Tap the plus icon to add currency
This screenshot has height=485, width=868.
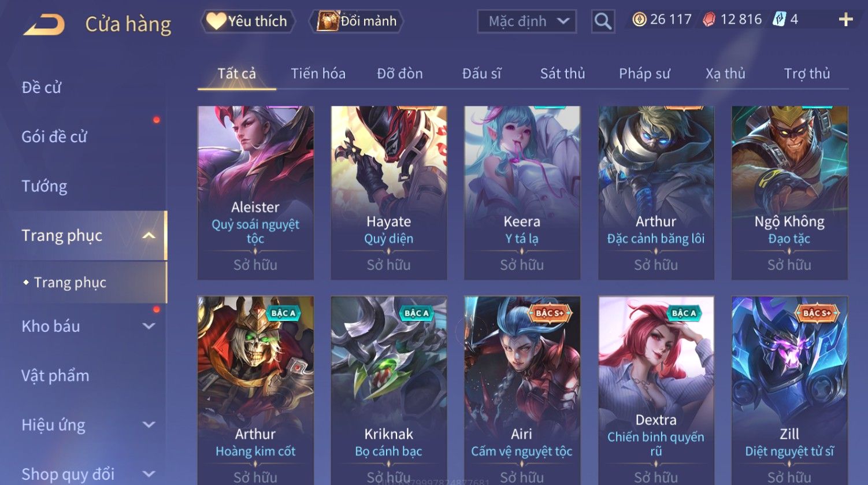845,20
